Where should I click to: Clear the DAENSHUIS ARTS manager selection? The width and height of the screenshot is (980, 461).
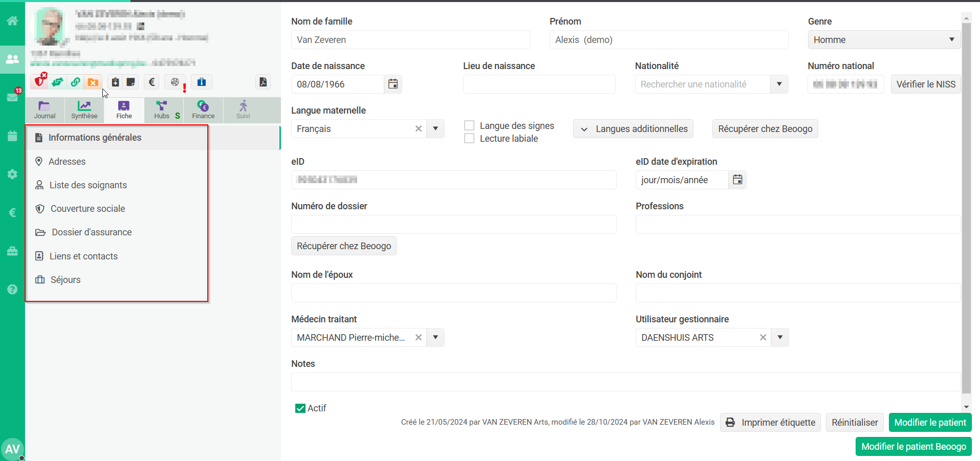763,337
